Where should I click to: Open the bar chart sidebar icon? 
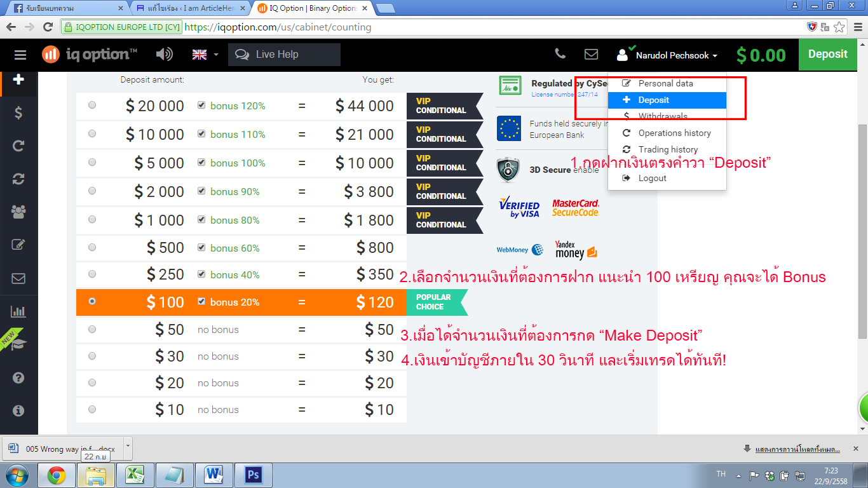(18, 311)
